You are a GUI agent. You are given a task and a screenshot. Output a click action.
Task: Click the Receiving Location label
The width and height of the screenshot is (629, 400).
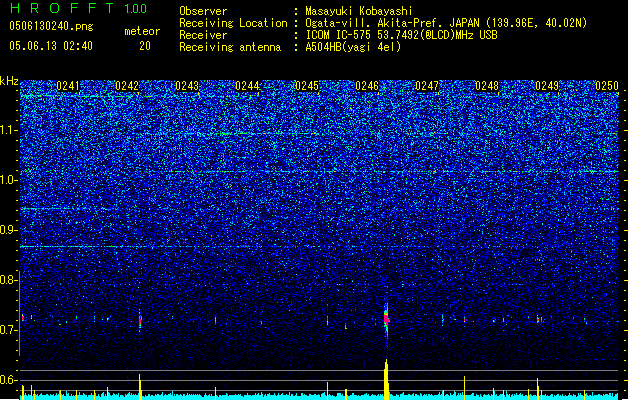(x=233, y=23)
